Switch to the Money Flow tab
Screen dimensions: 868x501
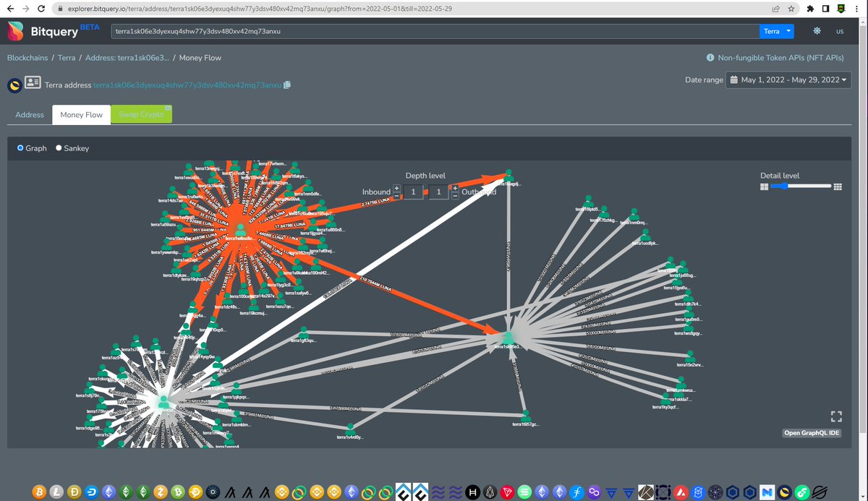(x=82, y=114)
